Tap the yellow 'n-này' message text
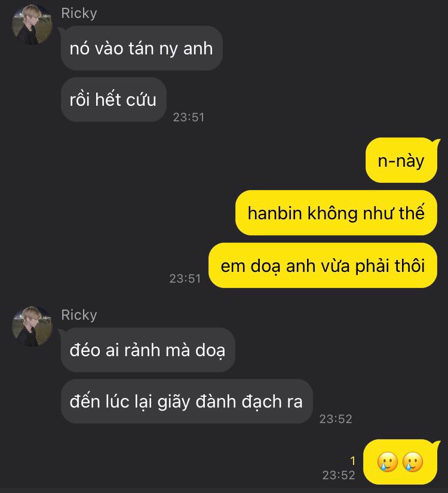448x493 pixels. coord(401,161)
